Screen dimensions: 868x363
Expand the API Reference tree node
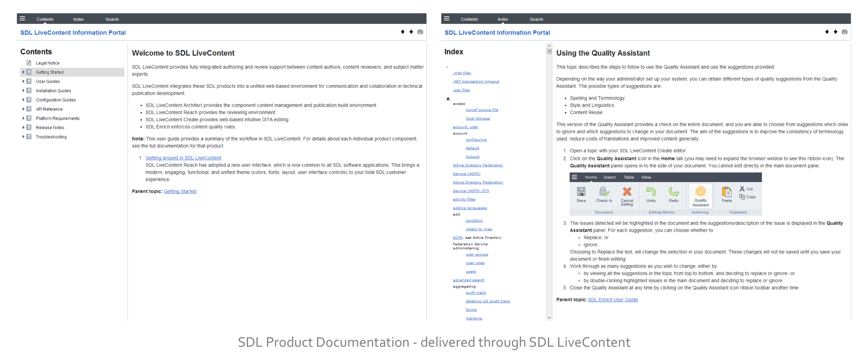click(23, 109)
